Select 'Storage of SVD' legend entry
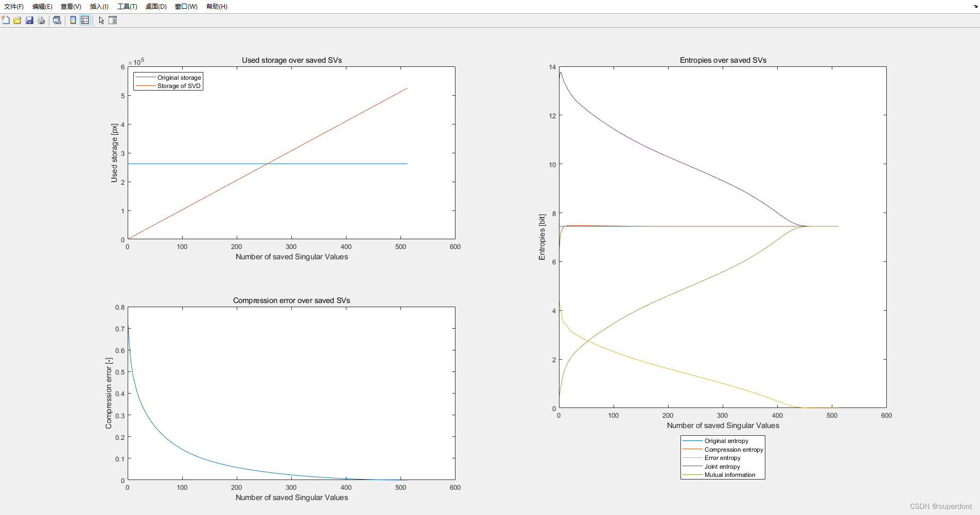Viewport: 980px width, 515px height. click(x=168, y=86)
